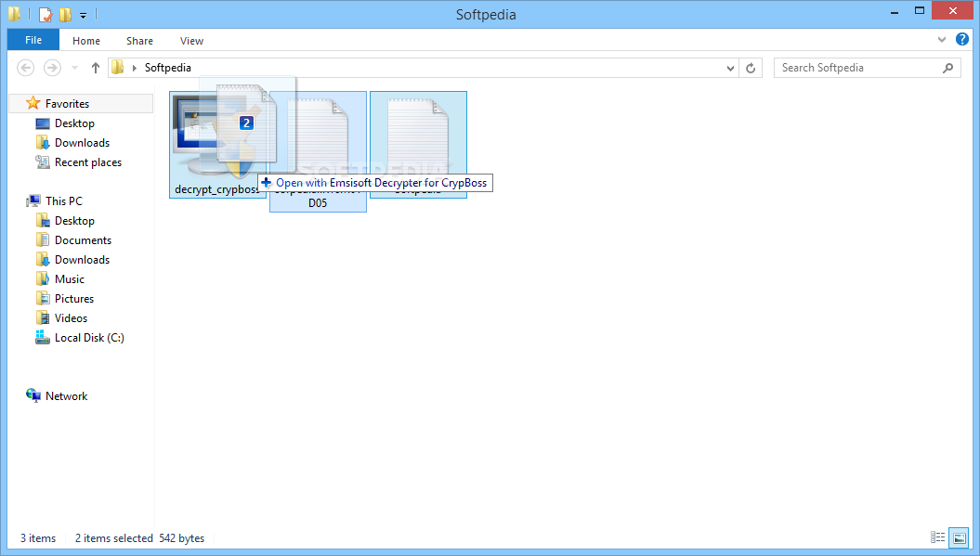980x556 pixels.
Task: Click the Softpedia breadcrumb in address bar
Action: pyautogui.click(x=167, y=68)
